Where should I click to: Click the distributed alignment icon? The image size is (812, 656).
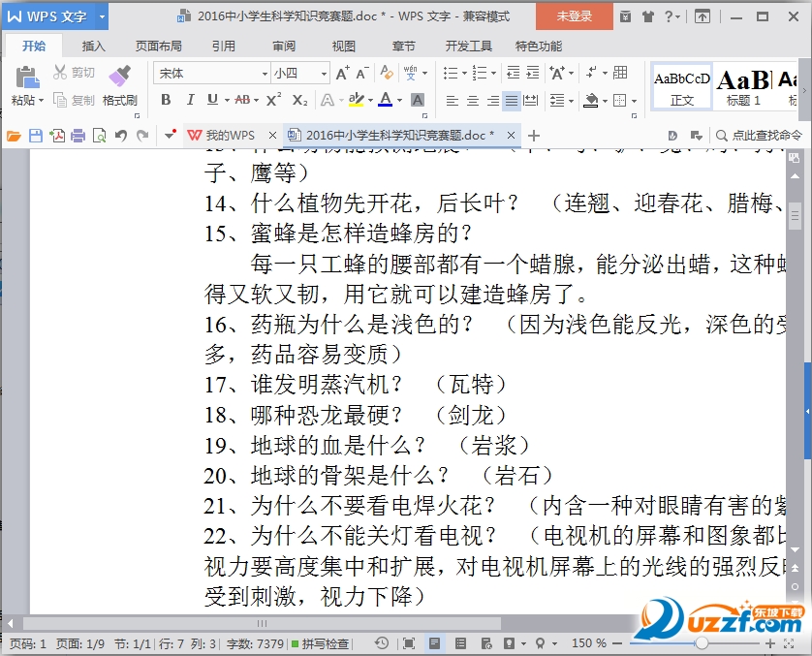coord(531,100)
